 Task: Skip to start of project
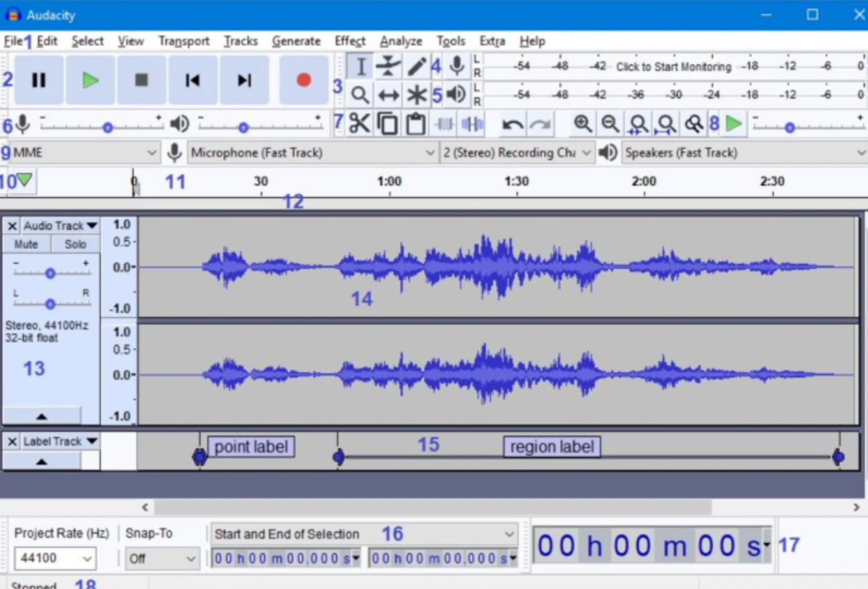point(193,80)
